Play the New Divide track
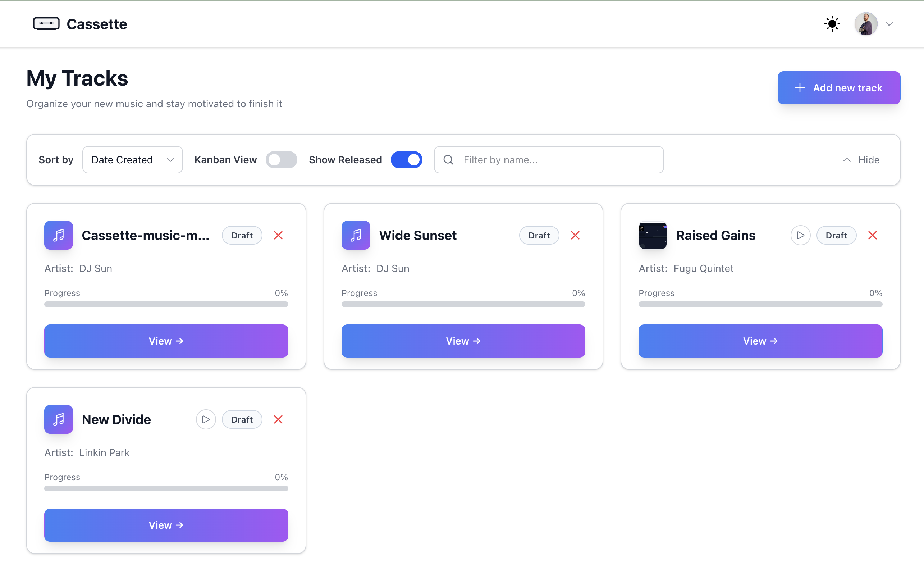Screen dimensions: 924x587 pos(206,419)
